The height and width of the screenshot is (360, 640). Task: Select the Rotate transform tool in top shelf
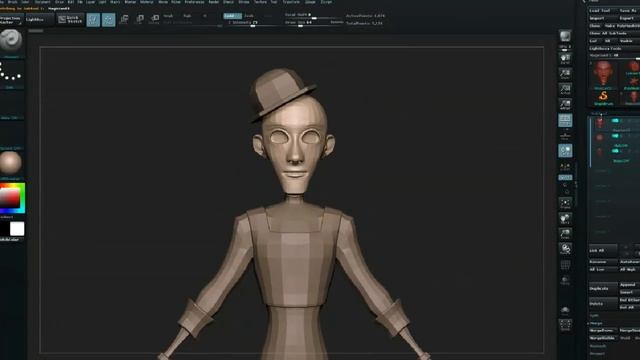[x=155, y=19]
